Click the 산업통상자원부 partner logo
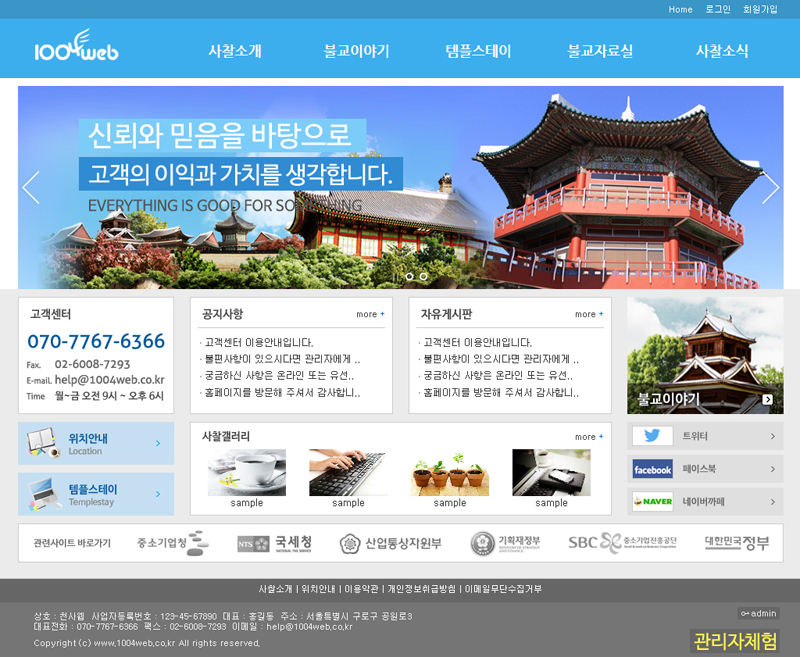 click(390, 543)
